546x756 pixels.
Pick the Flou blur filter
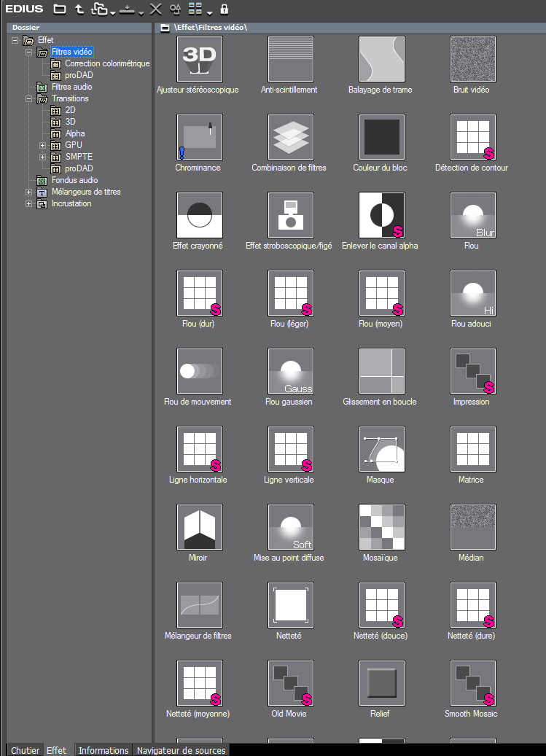click(x=473, y=216)
